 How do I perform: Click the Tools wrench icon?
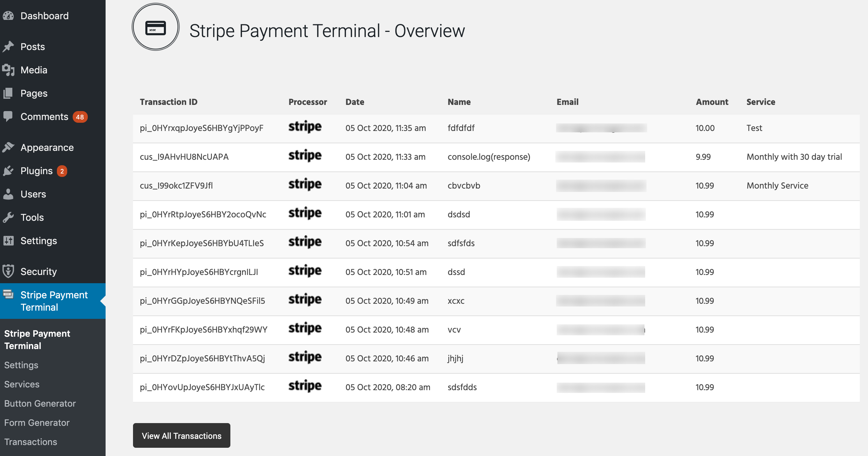(x=8, y=217)
